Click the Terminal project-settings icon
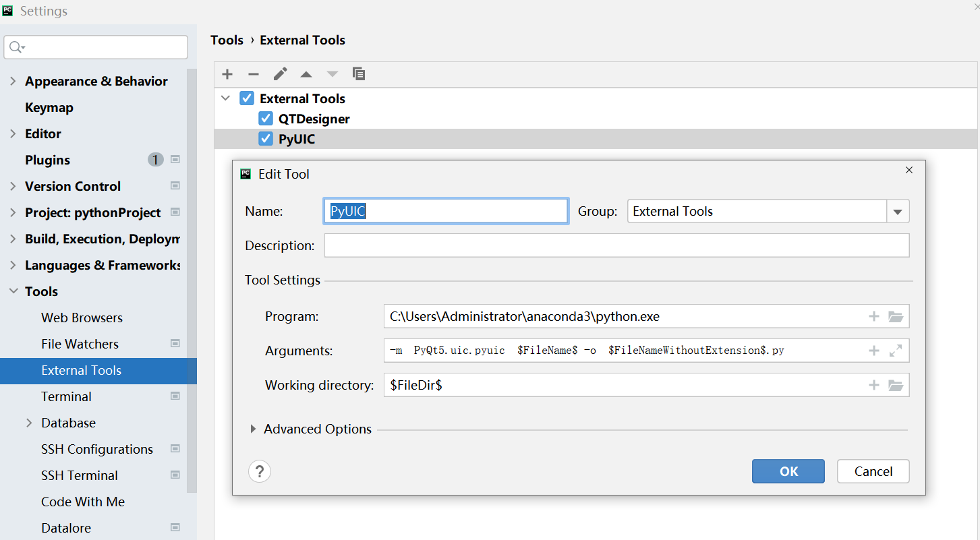 pyautogui.click(x=175, y=396)
